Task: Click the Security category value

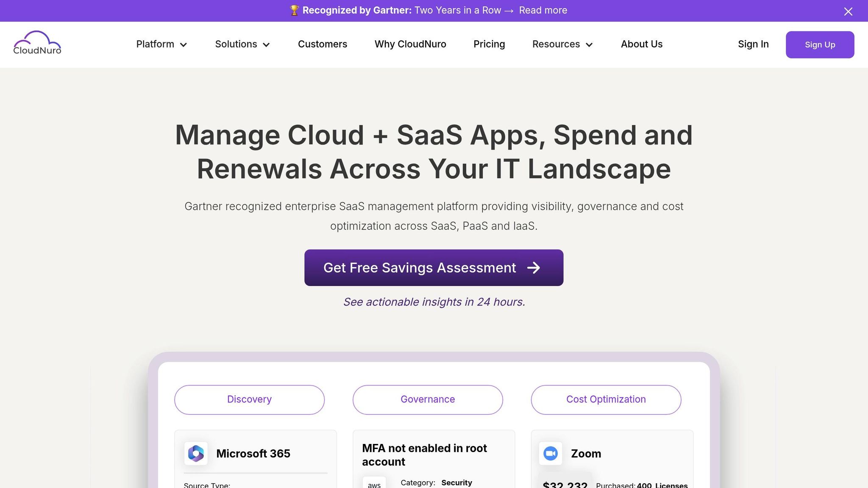Action: point(456,482)
